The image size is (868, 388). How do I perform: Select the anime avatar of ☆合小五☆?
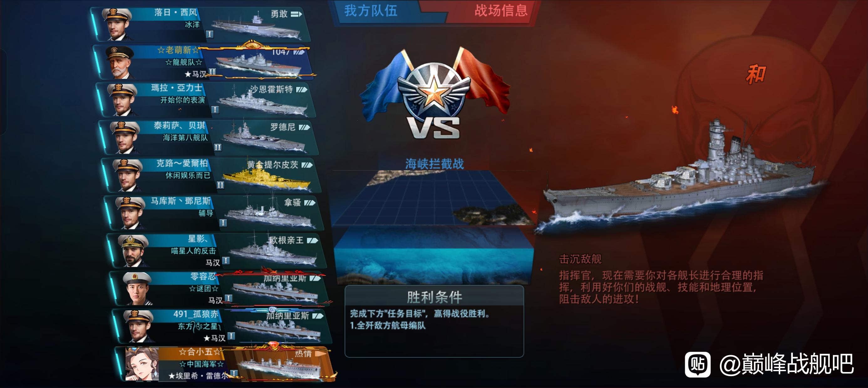(x=142, y=365)
